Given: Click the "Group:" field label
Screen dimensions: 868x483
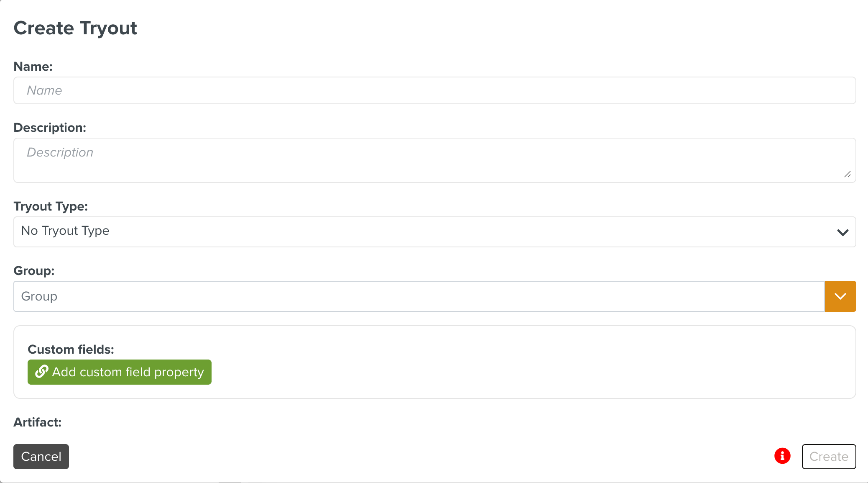Looking at the screenshot, I should click(x=34, y=271).
